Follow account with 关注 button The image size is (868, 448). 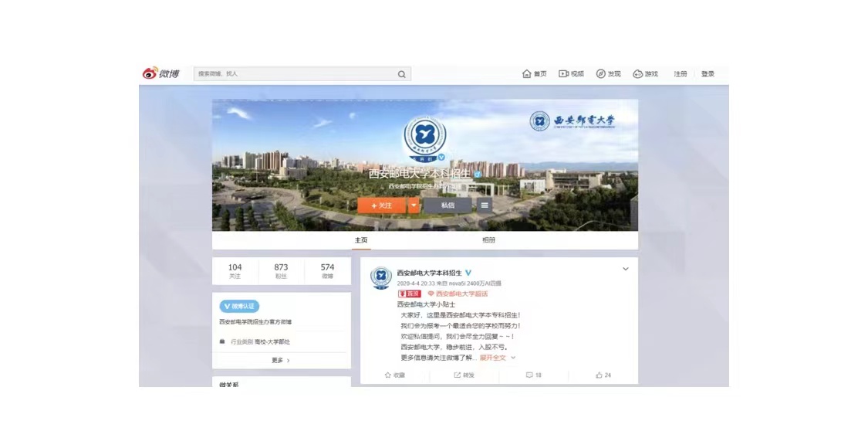pos(382,205)
